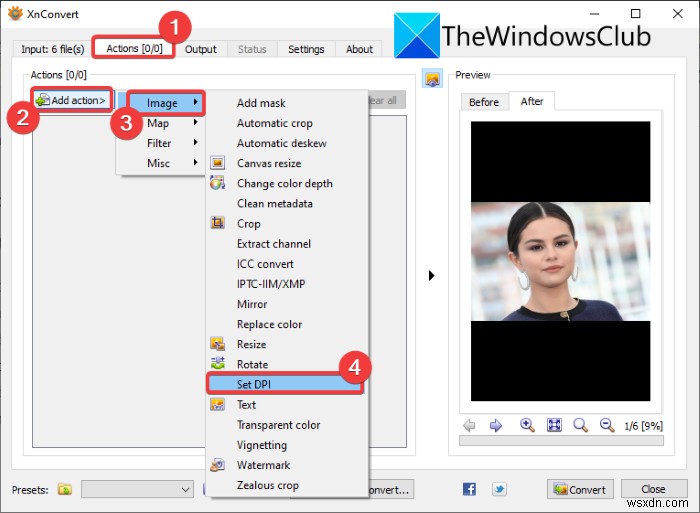Choose Canvas resize from the Image submenu
This screenshot has width=700, height=513.
tap(287, 163)
